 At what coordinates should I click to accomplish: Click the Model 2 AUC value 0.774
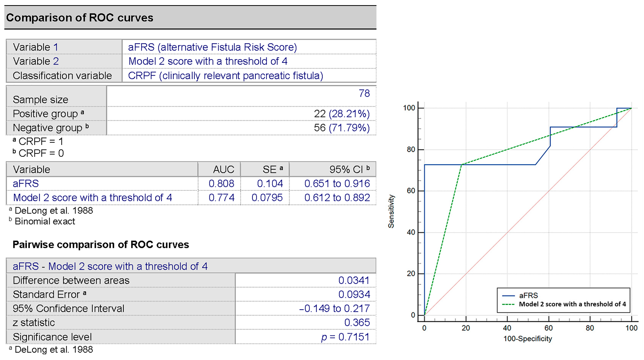pos(221,198)
